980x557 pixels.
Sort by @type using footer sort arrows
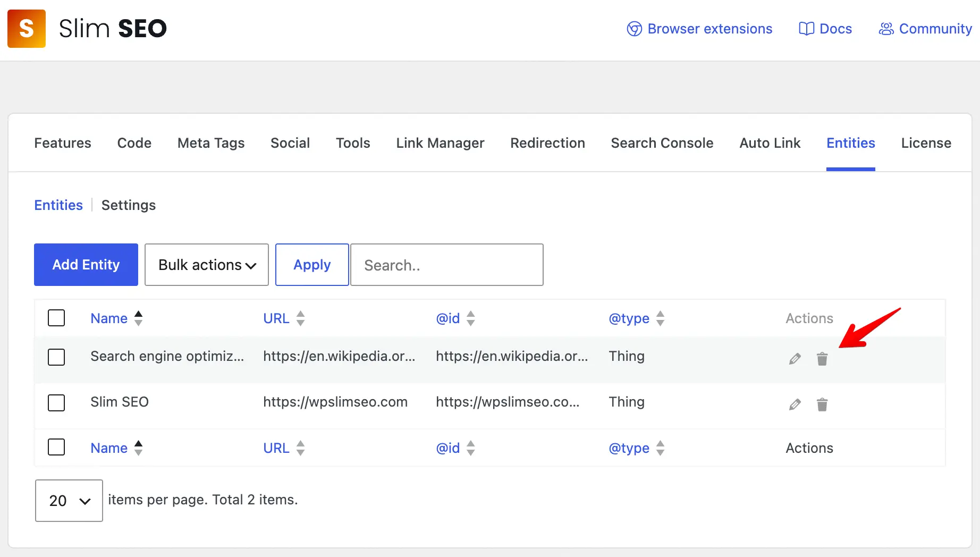pos(661,448)
